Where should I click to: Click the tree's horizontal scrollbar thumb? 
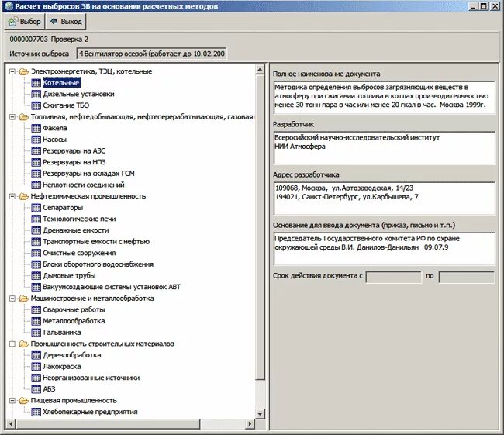point(107,424)
